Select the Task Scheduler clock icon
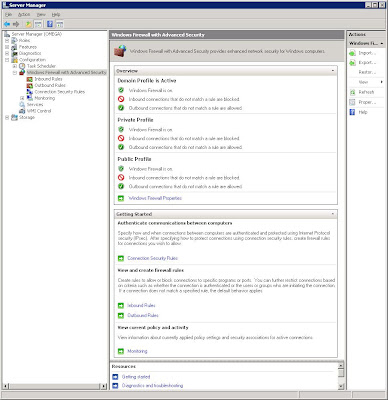This screenshot has width=388, height=400. pos(22,66)
